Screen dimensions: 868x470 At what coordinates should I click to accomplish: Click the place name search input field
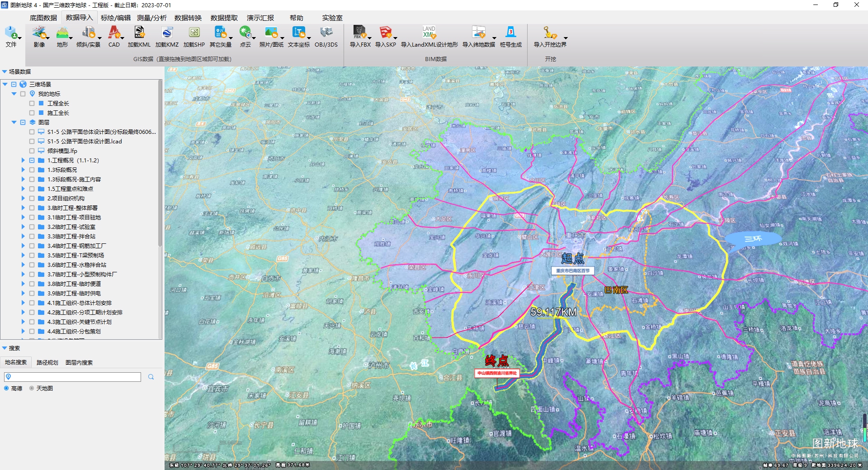point(72,377)
